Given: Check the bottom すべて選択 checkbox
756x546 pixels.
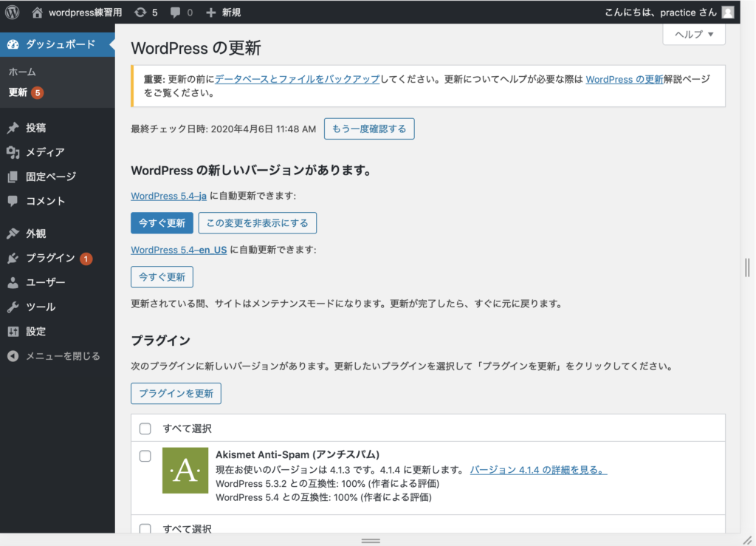Looking at the screenshot, I should (145, 528).
